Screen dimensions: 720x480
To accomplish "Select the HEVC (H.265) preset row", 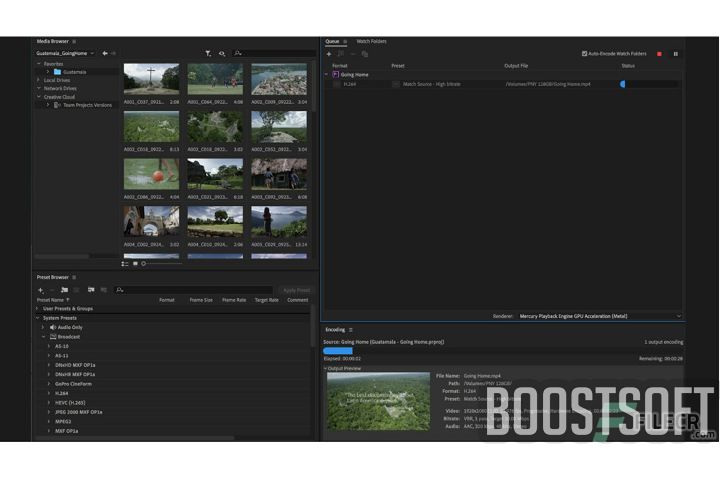I will 70,403.
